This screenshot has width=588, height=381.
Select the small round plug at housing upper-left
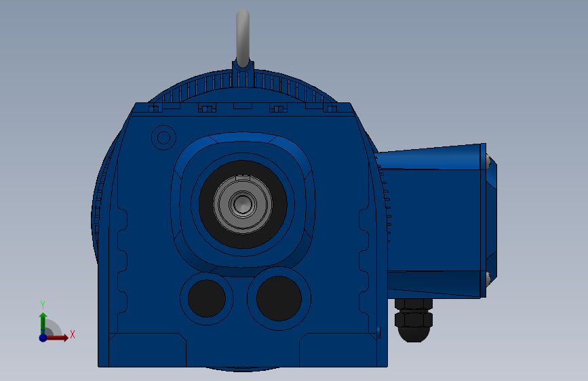coord(163,138)
